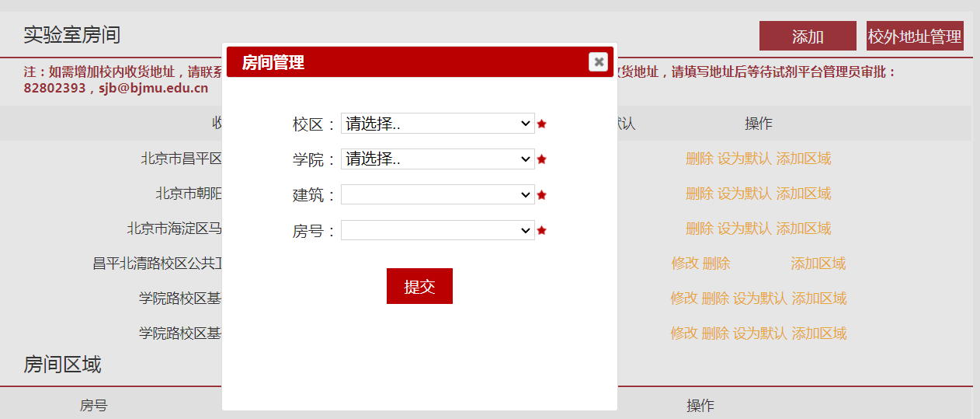This screenshot has height=419, width=980.
Task: Click 设为默认 for the 北京市昌平区 address
Action: (x=744, y=159)
